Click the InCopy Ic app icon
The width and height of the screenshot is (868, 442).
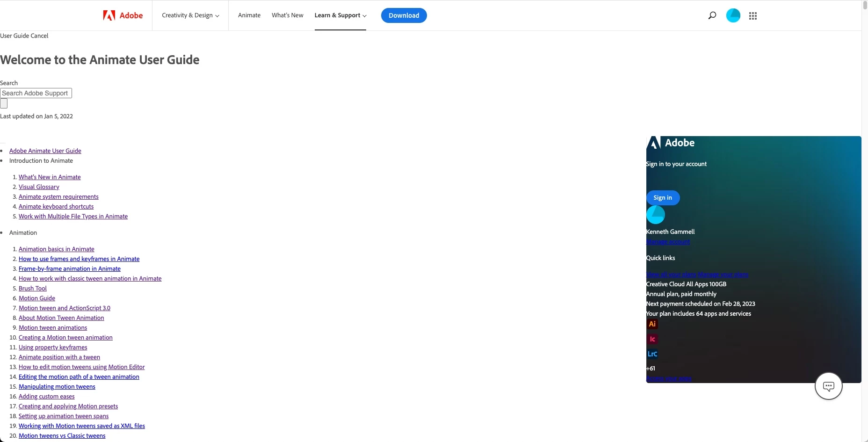[x=652, y=339]
